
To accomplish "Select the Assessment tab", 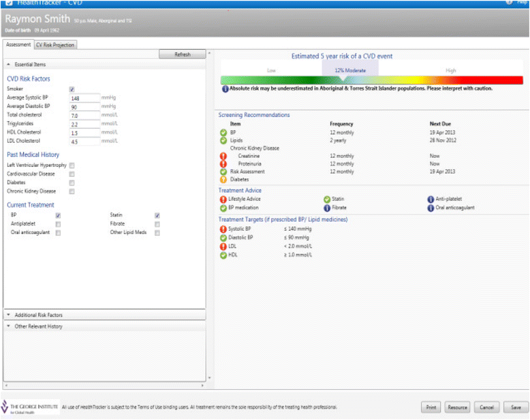I will click(x=18, y=44).
